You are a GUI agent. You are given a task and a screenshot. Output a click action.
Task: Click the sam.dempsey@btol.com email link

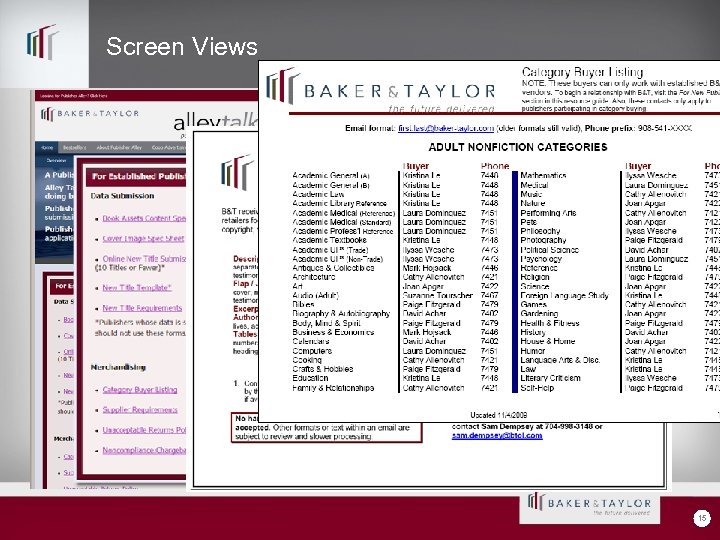pyautogui.click(x=497, y=435)
